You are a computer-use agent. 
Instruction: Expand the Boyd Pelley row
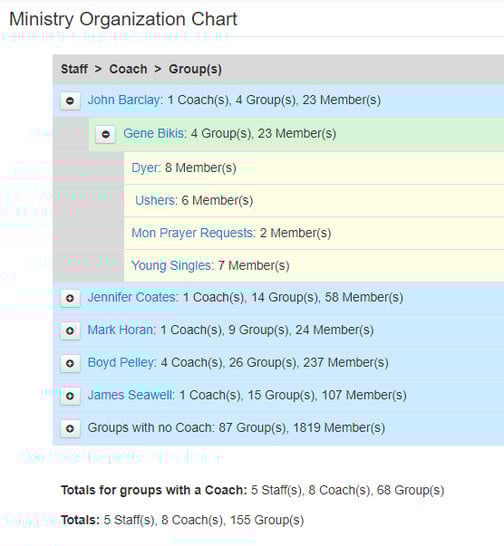point(70,363)
